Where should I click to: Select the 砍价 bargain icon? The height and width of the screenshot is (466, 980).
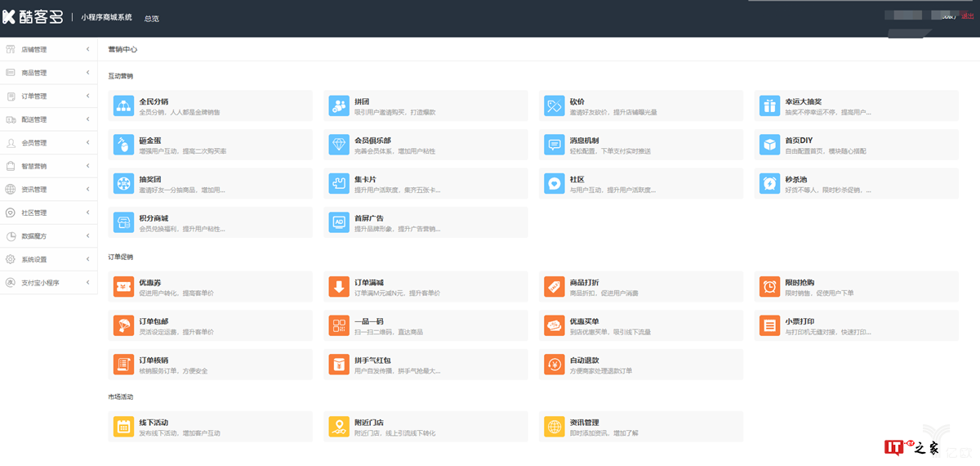click(554, 105)
